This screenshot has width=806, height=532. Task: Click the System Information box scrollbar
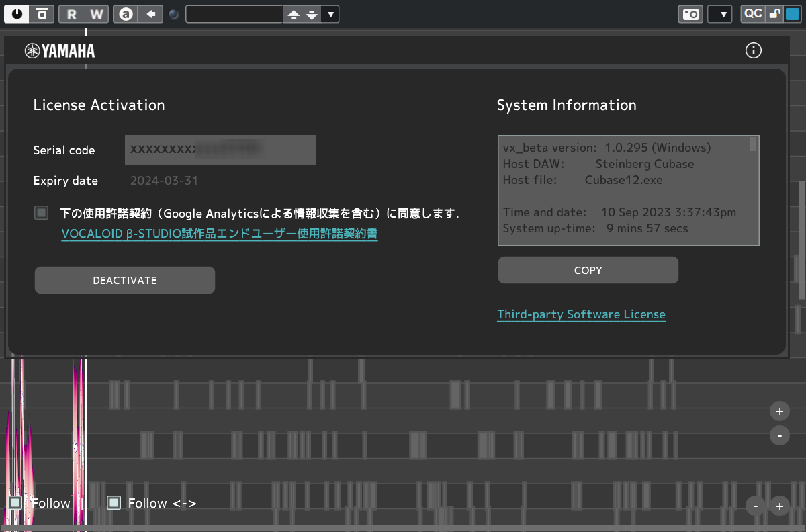point(753,144)
